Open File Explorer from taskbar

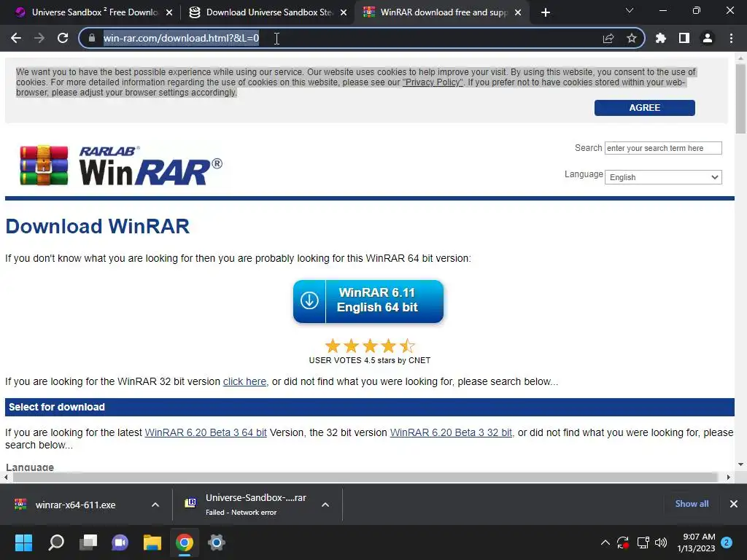tap(152, 542)
